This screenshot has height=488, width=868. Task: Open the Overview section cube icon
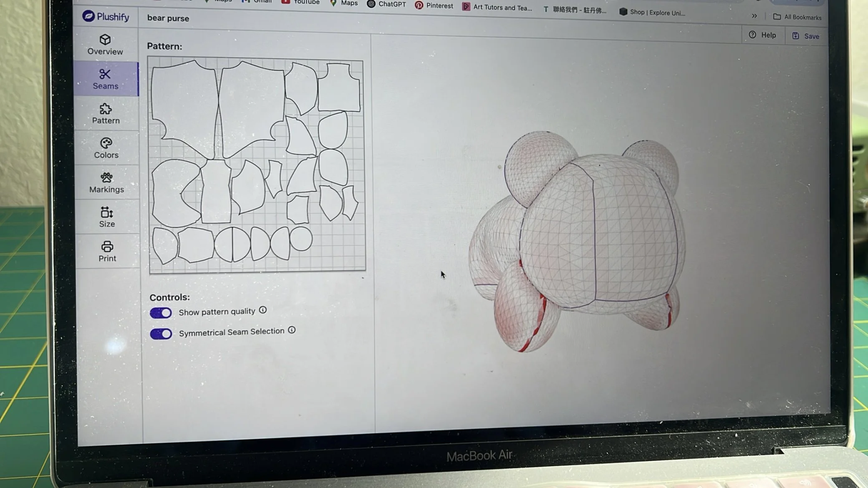pos(105,40)
